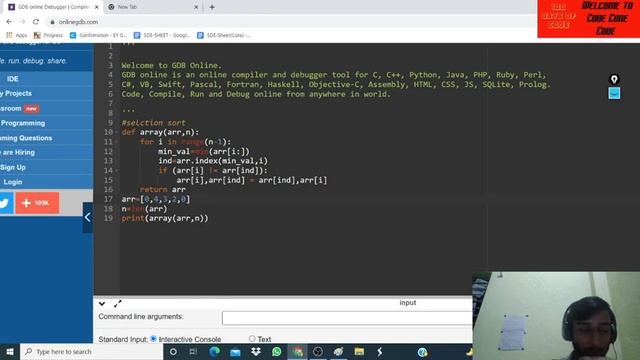640x360 pixels.
Task: Close the New Tab browser tab
Action: (196, 7)
